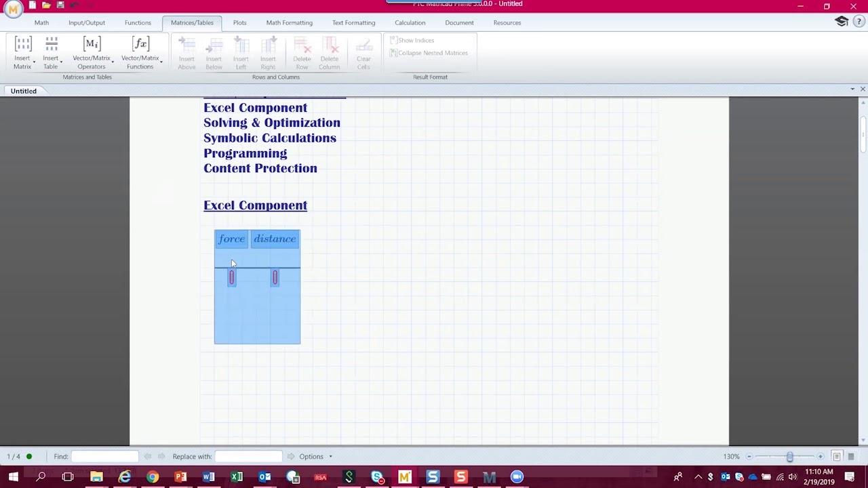
Task: Open the find Options dropdown
Action: click(316, 457)
